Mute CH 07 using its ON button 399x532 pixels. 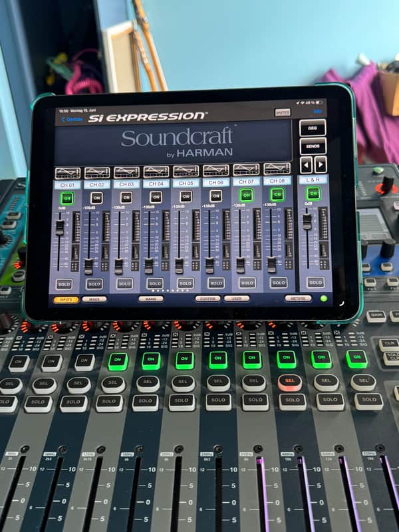(246, 195)
